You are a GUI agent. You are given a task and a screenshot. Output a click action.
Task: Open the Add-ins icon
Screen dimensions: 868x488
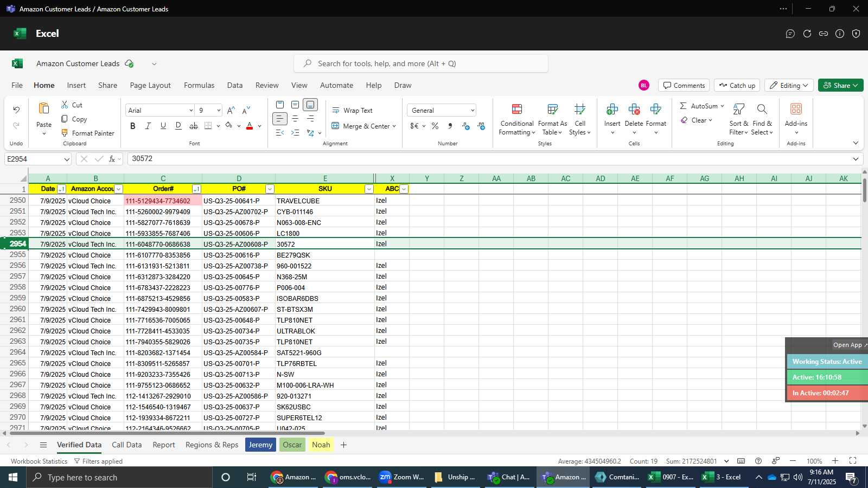[x=796, y=109]
